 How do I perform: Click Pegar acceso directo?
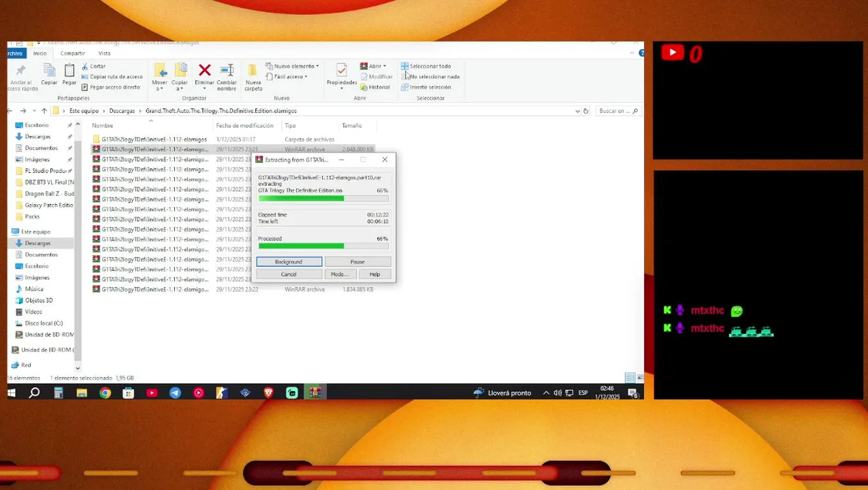pyautogui.click(x=110, y=87)
